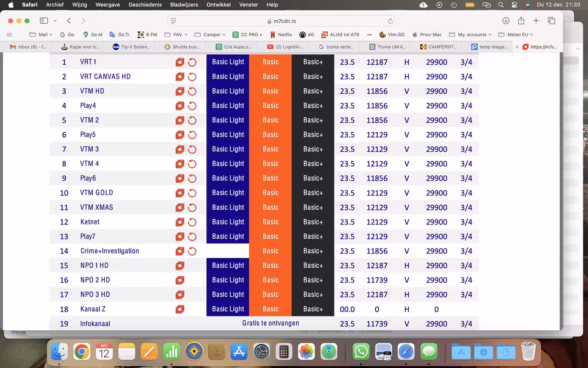
Task: Open Spotlight search in the menu bar
Action: (x=501, y=5)
